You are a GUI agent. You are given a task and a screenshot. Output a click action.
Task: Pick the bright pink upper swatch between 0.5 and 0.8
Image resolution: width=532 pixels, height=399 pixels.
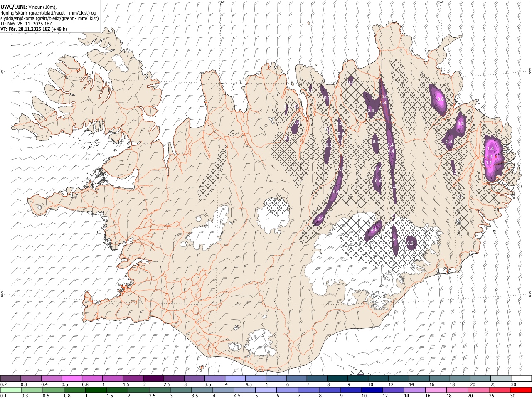click(71, 378)
